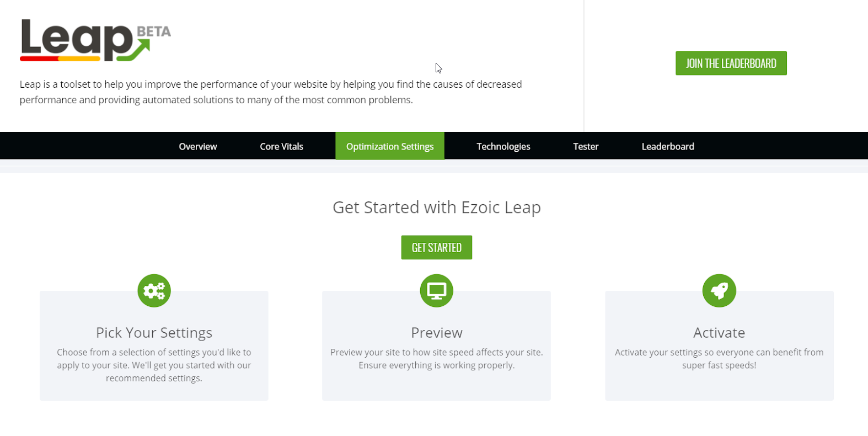Click the Leap toolset description paragraph
868x436 pixels.
(271, 92)
